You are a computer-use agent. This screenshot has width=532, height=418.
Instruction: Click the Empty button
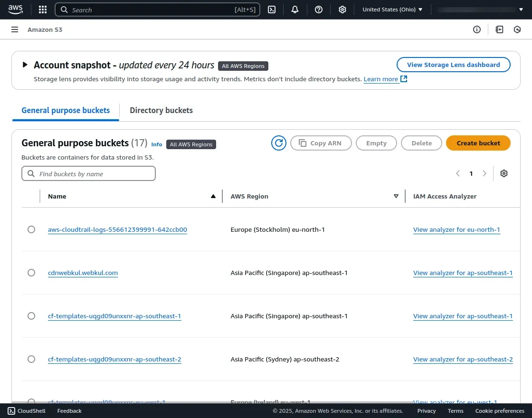tap(376, 143)
